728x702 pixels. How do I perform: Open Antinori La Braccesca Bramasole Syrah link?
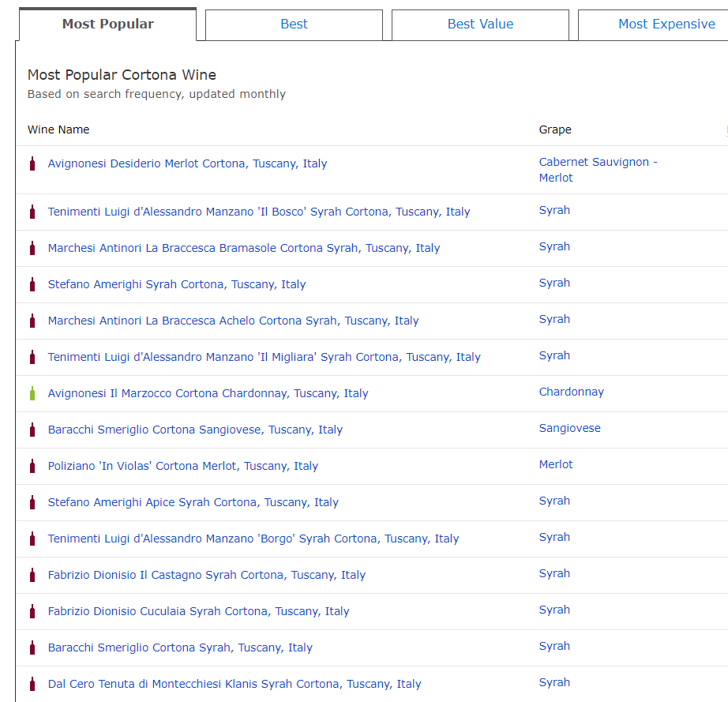[x=244, y=248]
